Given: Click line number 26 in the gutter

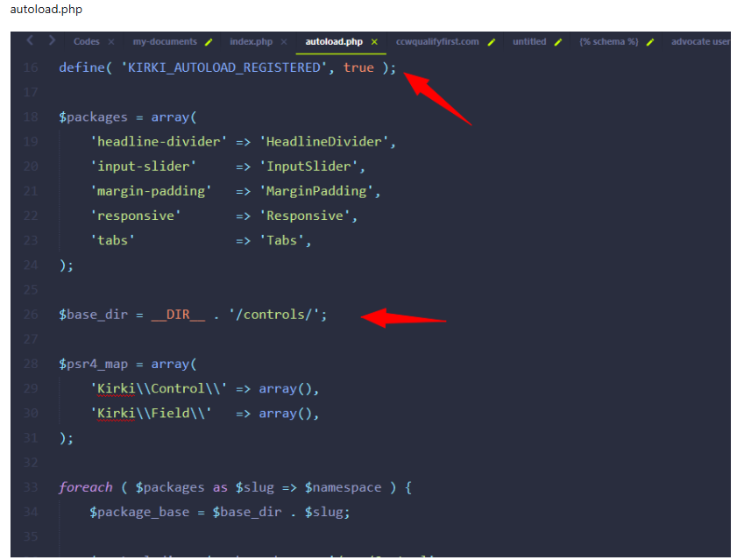Looking at the screenshot, I should tap(31, 314).
